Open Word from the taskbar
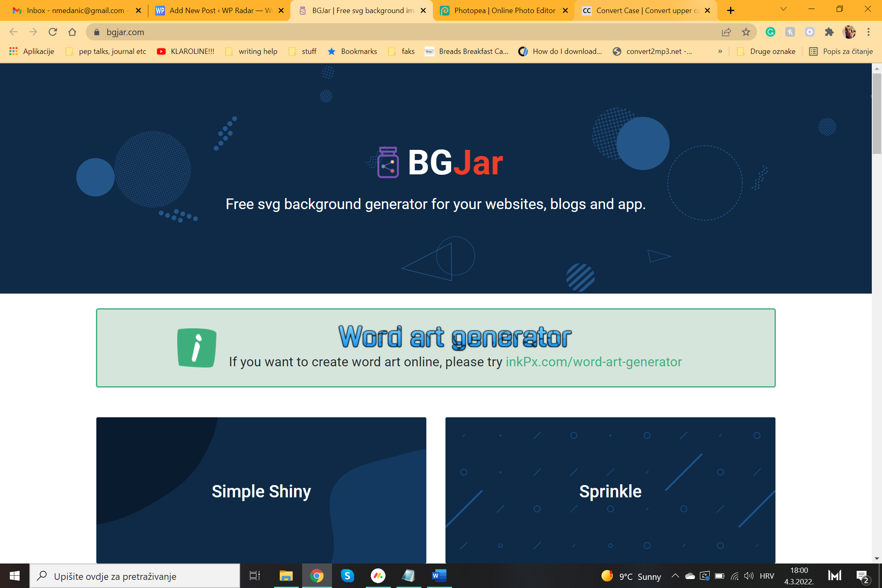 [439, 576]
